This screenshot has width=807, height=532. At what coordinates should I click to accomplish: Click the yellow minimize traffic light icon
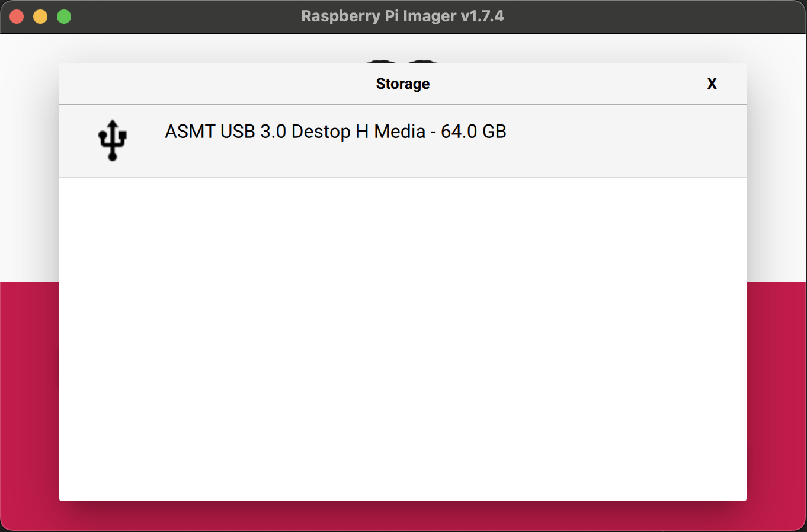pyautogui.click(x=40, y=16)
